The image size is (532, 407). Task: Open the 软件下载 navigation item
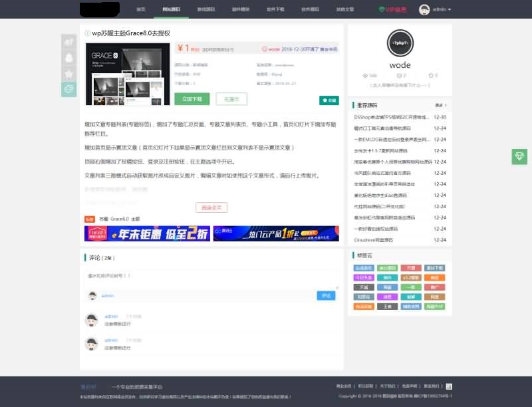tap(275, 9)
